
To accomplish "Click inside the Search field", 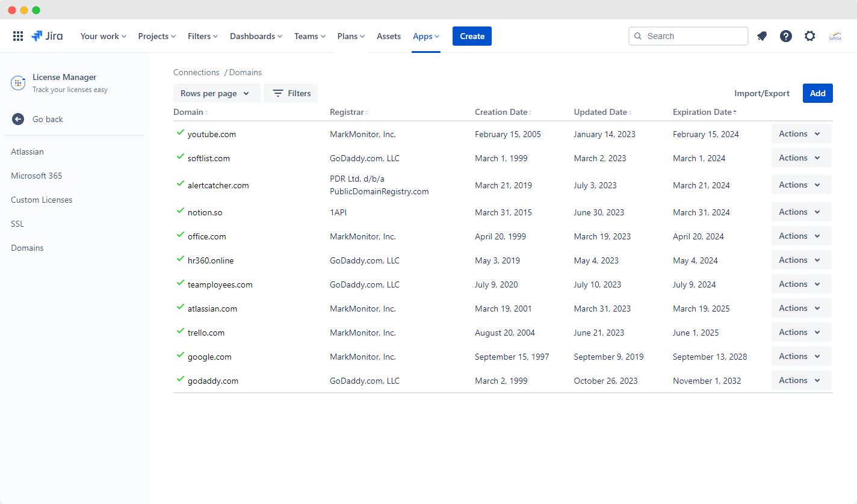I will 688,36.
